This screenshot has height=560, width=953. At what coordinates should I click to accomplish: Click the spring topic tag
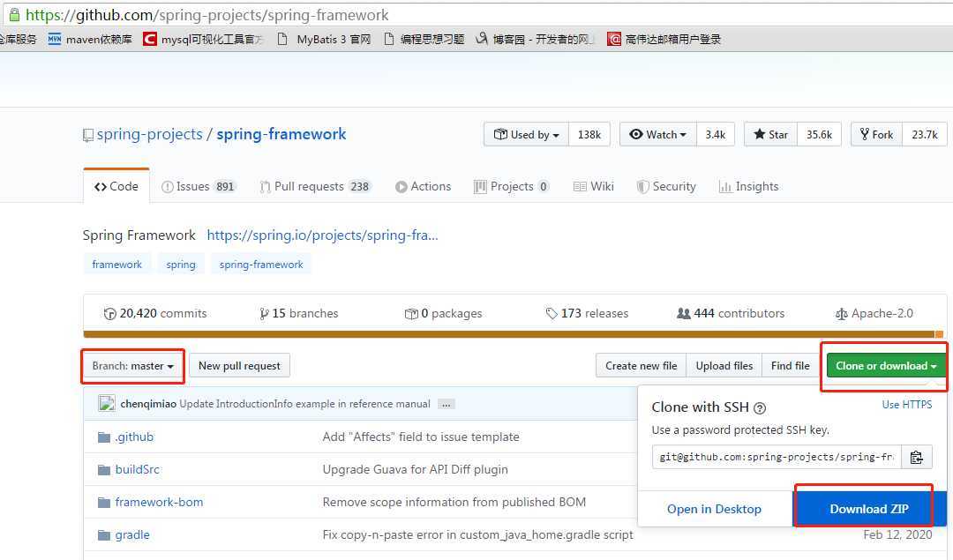[x=181, y=265]
